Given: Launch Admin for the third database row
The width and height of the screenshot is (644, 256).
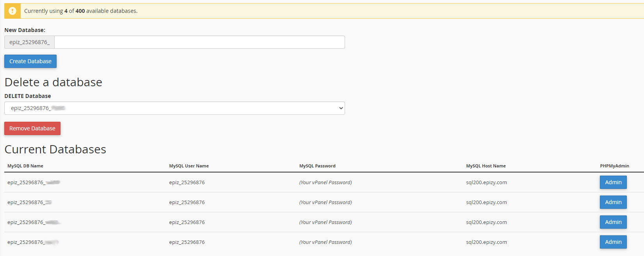Looking at the screenshot, I should 613,222.
